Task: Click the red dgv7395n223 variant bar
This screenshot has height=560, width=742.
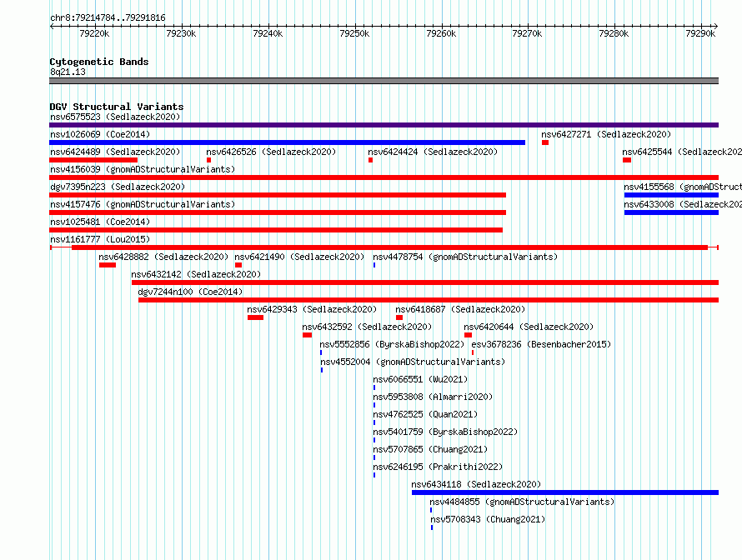Action: coord(278,195)
